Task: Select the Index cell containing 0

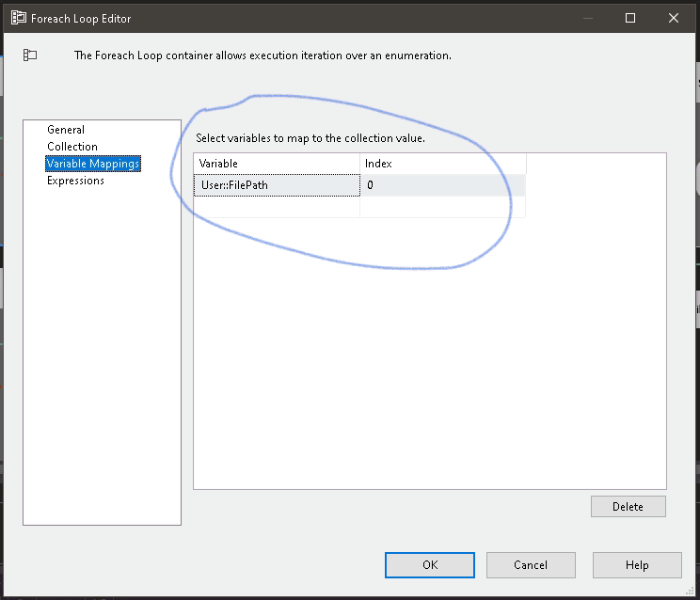Action: [x=442, y=185]
